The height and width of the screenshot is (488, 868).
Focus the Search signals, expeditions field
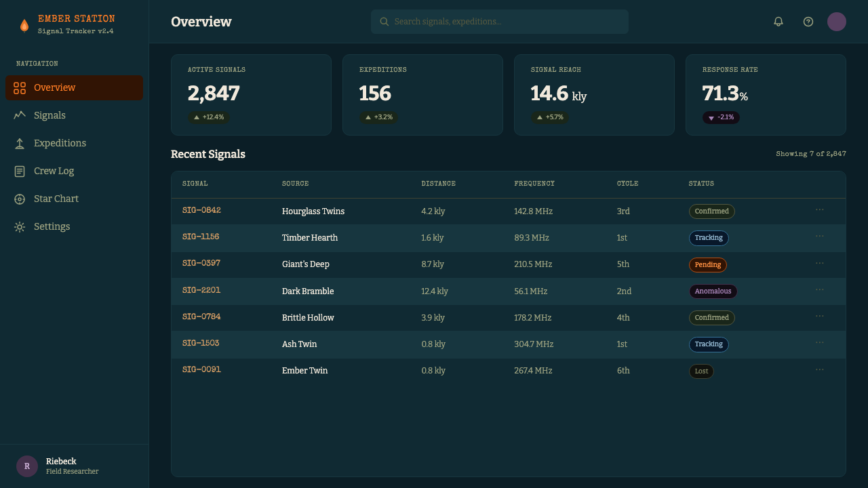tap(500, 22)
